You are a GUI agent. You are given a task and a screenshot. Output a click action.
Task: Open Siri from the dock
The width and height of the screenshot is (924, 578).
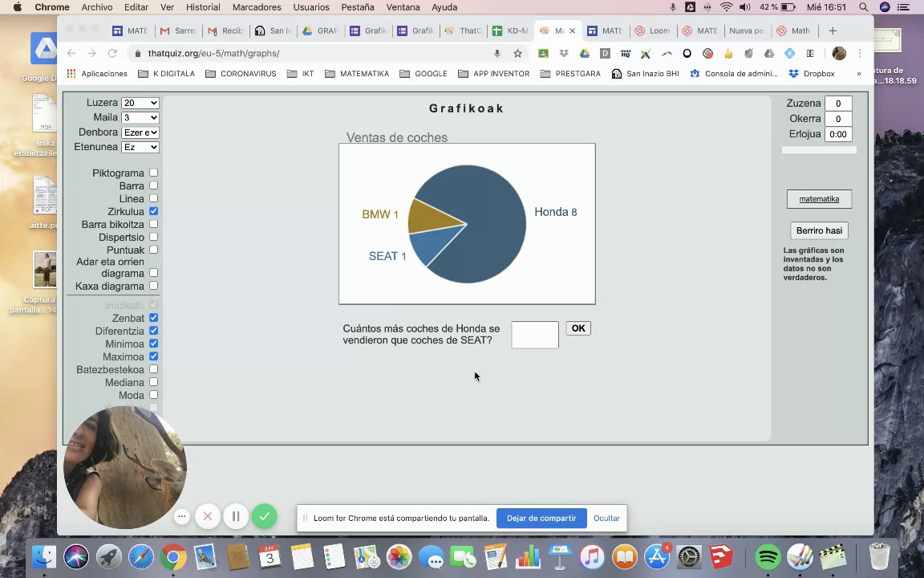coord(76,557)
